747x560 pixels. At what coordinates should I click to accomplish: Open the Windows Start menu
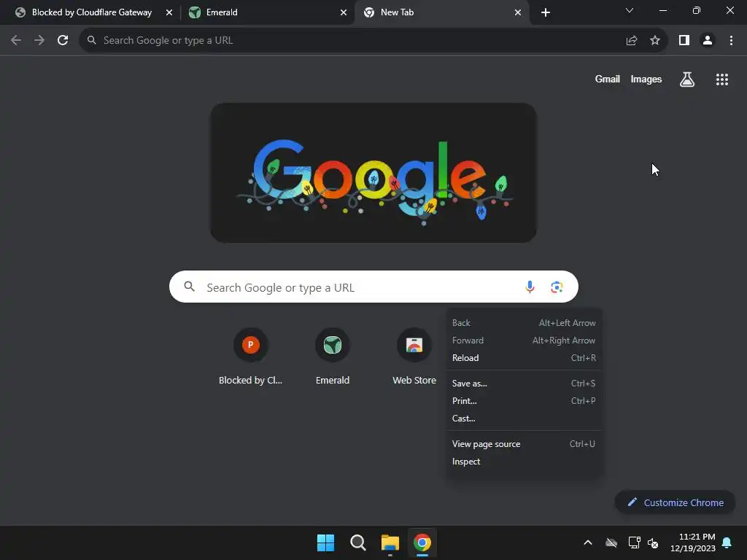tap(326, 542)
